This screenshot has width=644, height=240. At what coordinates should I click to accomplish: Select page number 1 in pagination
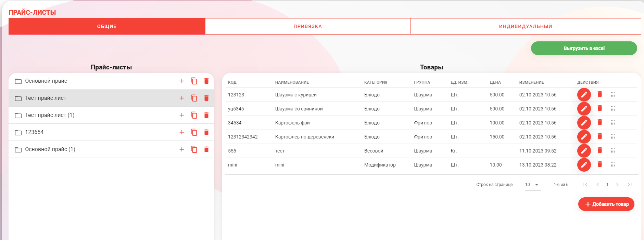tap(607, 185)
